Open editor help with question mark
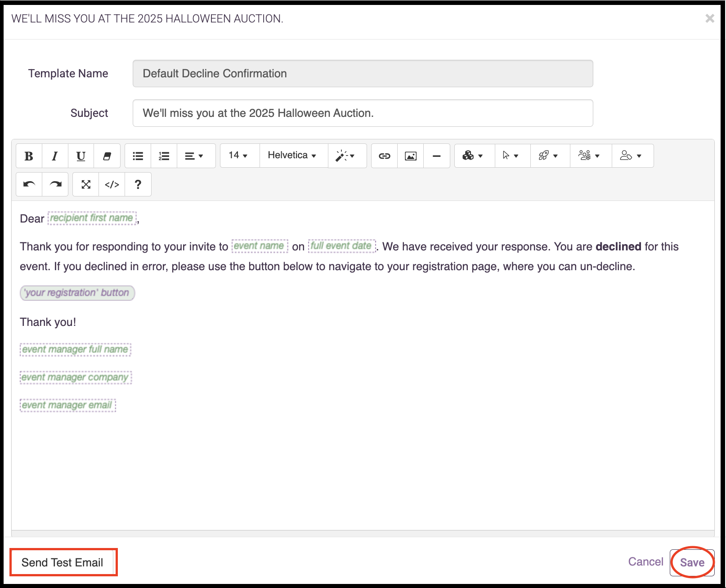Viewport: 726px width, 588px height. (138, 184)
